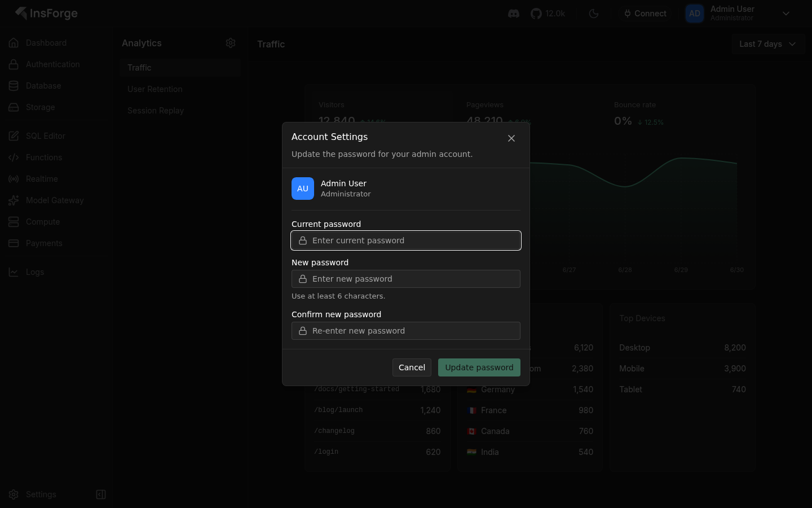Toggle dark mode moon icon
This screenshot has width=812, height=508.
pyautogui.click(x=594, y=14)
